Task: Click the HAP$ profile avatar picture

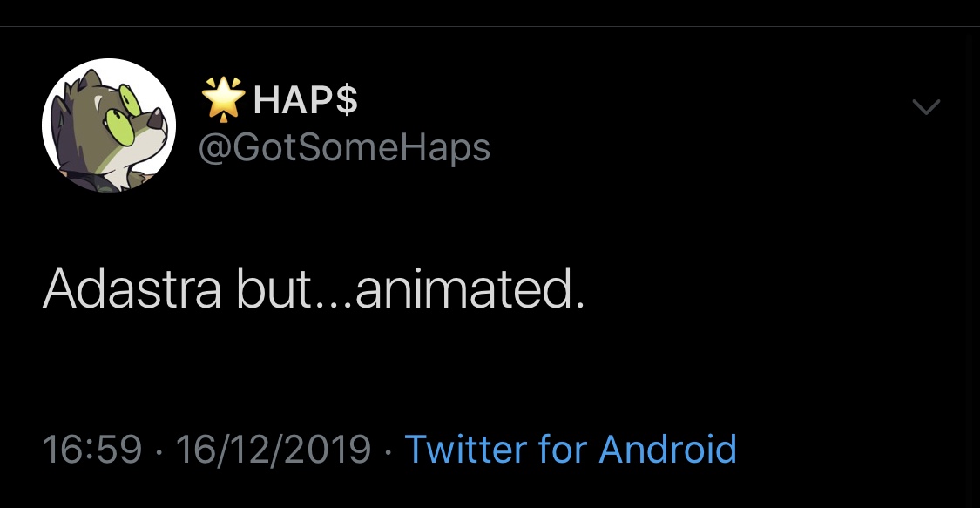Action: (x=109, y=126)
